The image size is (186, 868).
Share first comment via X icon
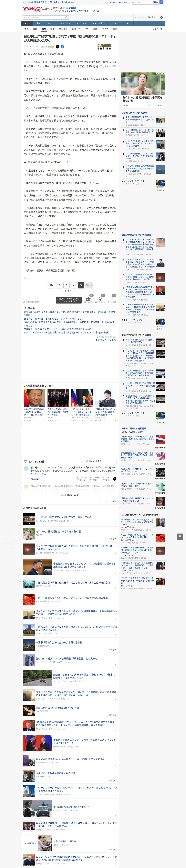tap(115, 479)
